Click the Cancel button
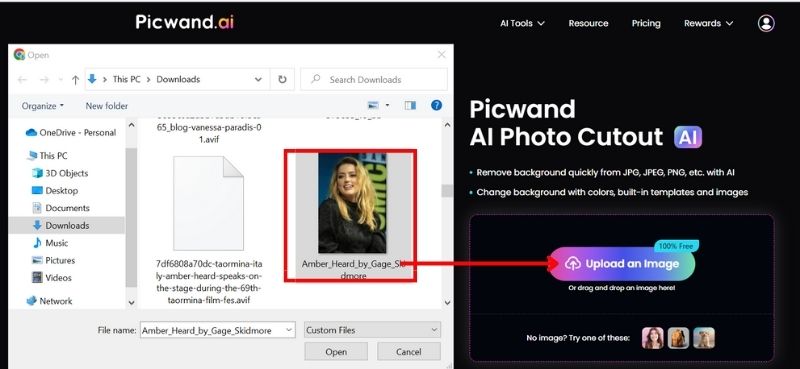This screenshot has width=800, height=369. pyautogui.click(x=409, y=352)
